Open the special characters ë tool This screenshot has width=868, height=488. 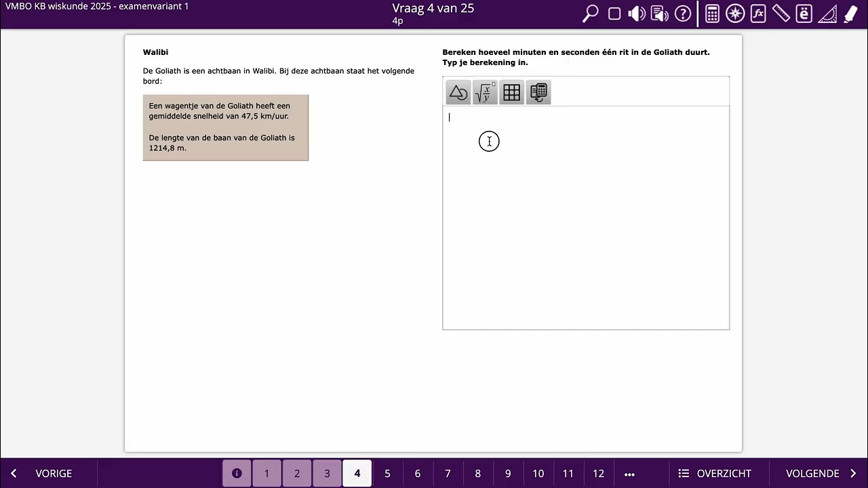[804, 14]
